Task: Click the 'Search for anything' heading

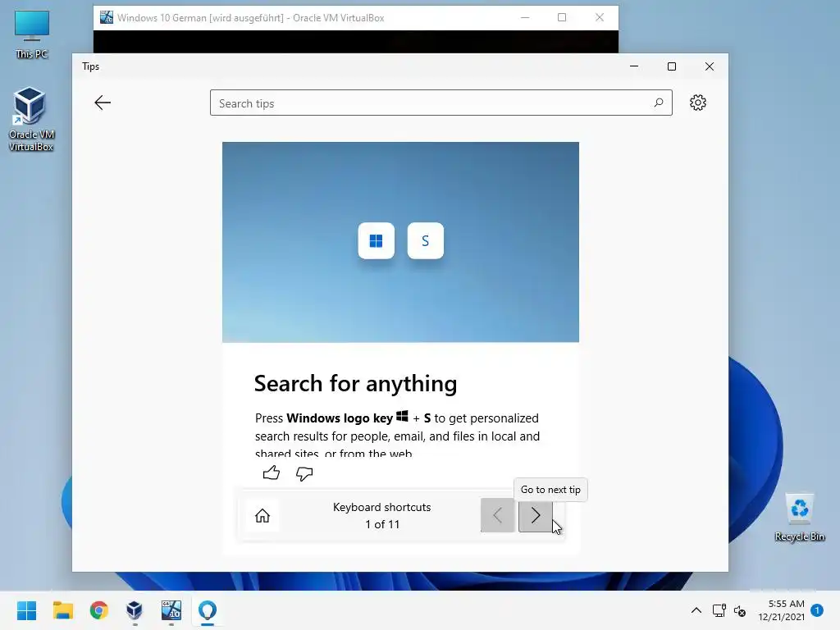Action: pyautogui.click(x=356, y=384)
